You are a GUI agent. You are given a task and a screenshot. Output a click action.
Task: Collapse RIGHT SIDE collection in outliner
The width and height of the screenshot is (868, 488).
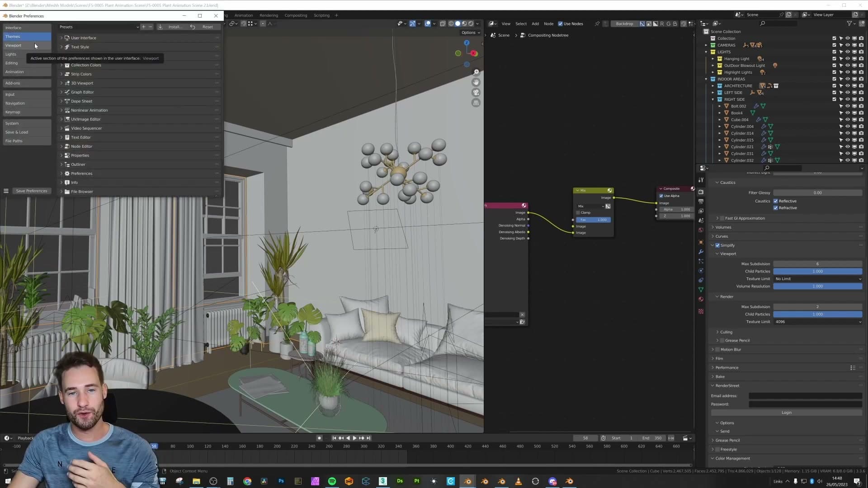(713, 99)
